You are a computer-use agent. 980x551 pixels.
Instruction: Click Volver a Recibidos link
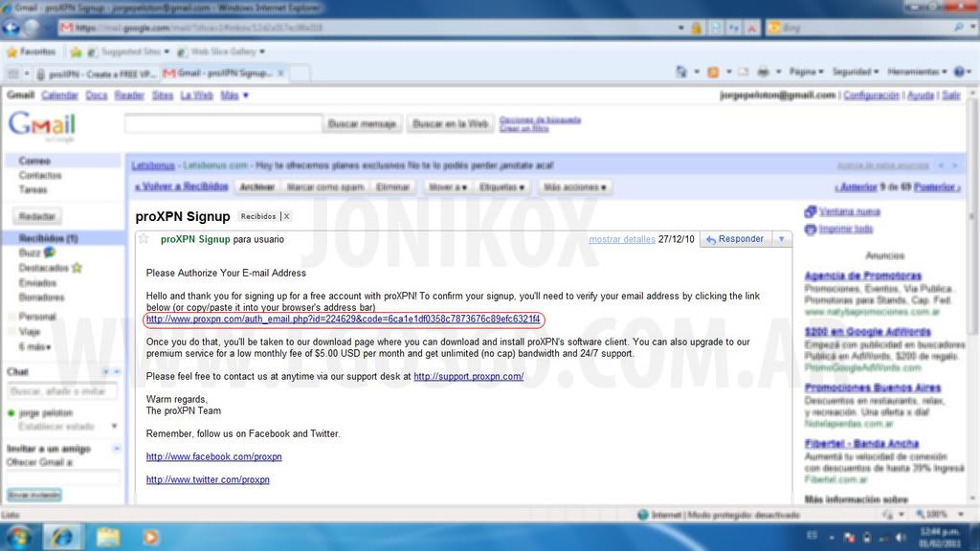pyautogui.click(x=182, y=187)
